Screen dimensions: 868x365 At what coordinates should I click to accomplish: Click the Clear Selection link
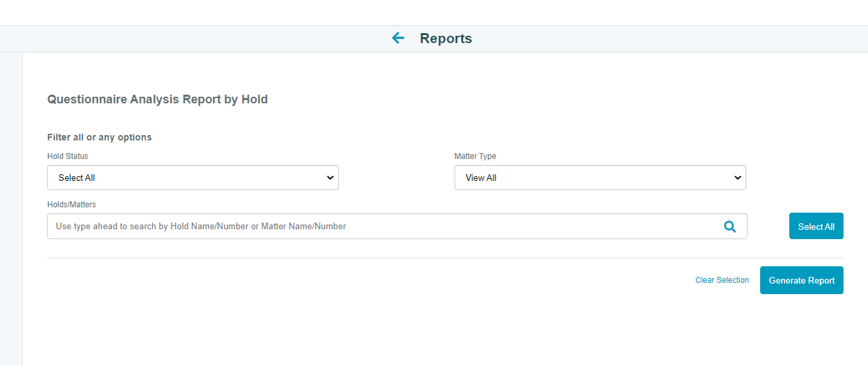click(722, 280)
